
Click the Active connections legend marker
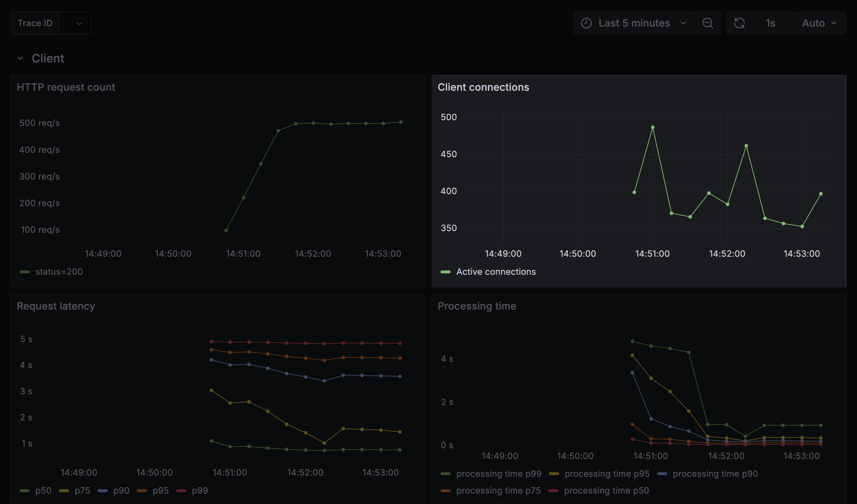tap(446, 272)
